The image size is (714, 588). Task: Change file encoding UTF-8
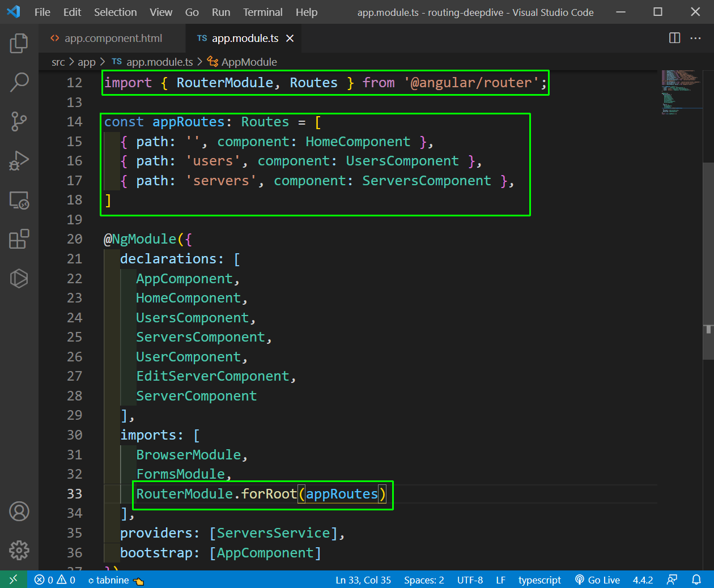[470, 580]
